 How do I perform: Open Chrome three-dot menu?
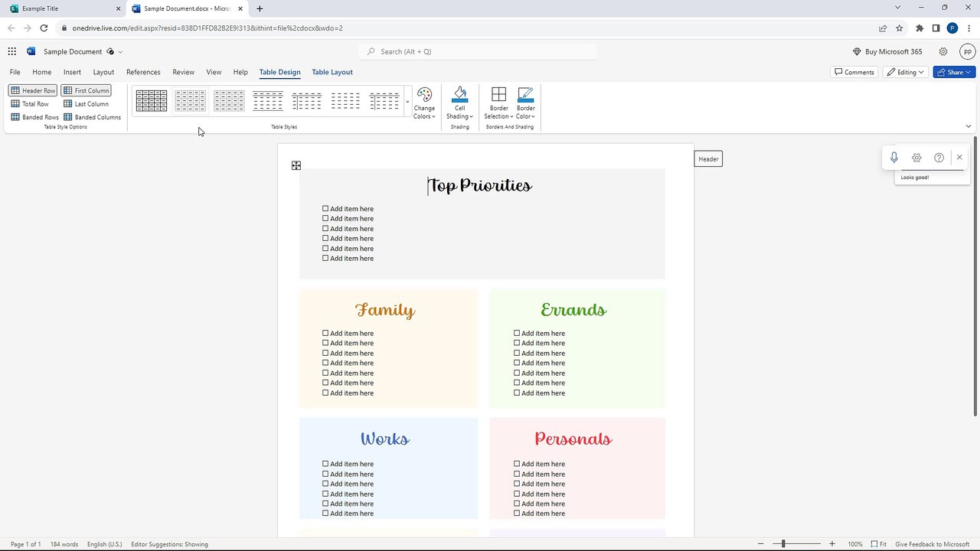coord(969,28)
